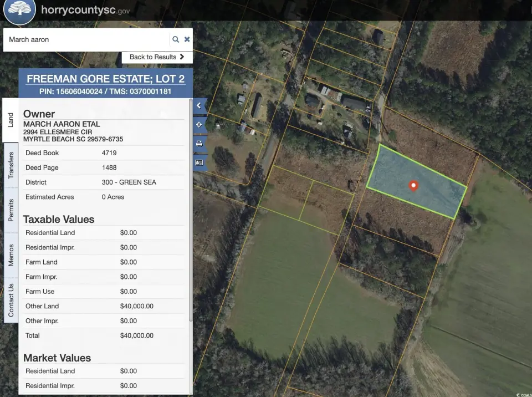The image size is (532, 397).
Task: Select the Land tab
Action: [x=11, y=120]
